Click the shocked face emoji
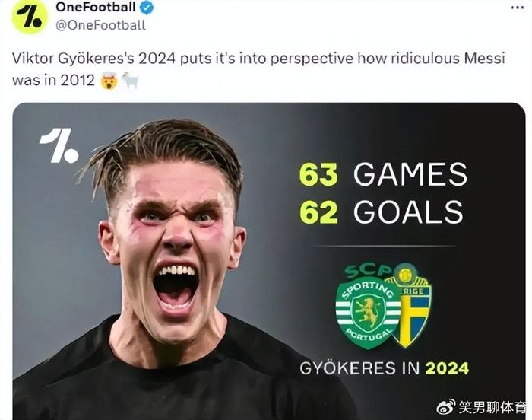Viewport: 532px width, 420px height. tap(109, 80)
